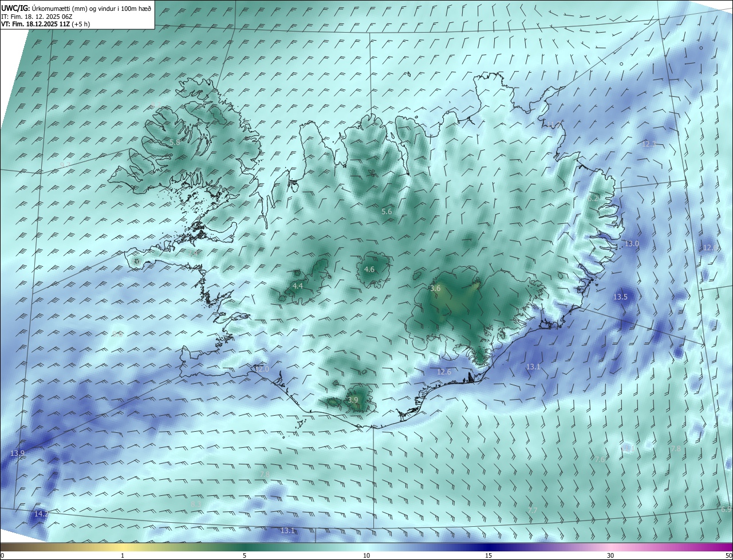
Task: Click the 6.9 label near the bottom-right corner
Action: pyautogui.click(x=726, y=508)
